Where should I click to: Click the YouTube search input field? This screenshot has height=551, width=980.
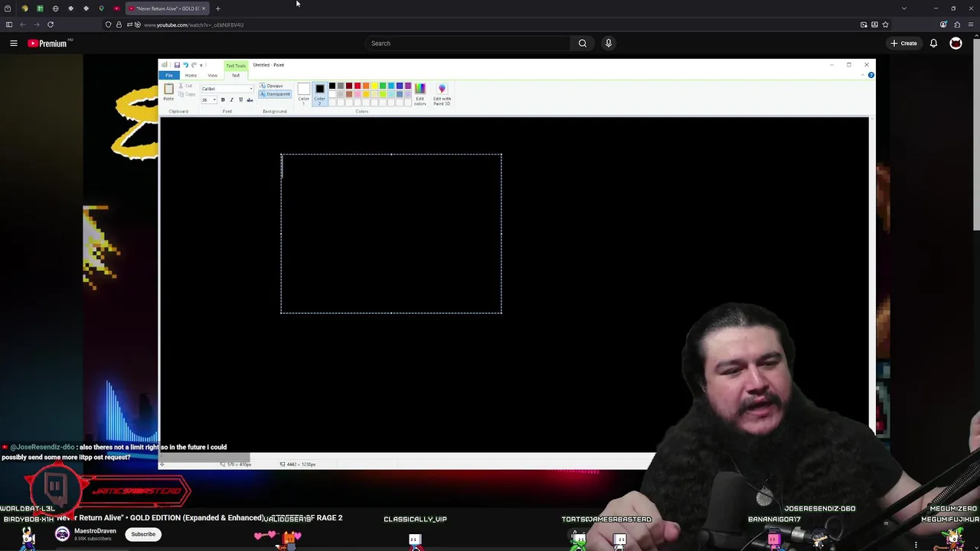click(x=467, y=44)
